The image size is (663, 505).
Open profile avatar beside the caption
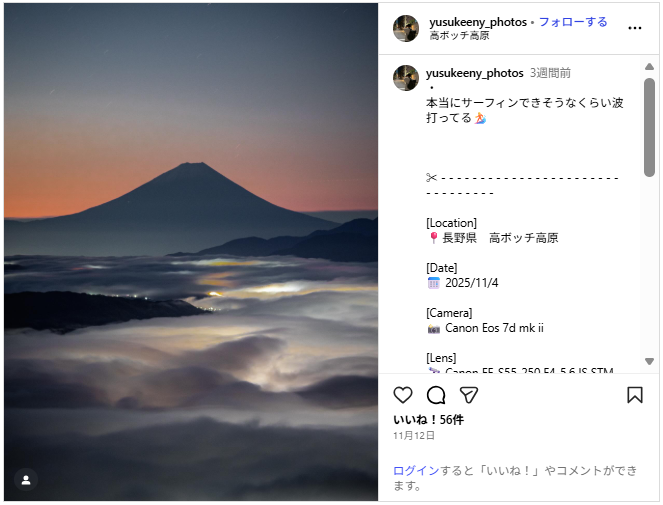click(406, 78)
